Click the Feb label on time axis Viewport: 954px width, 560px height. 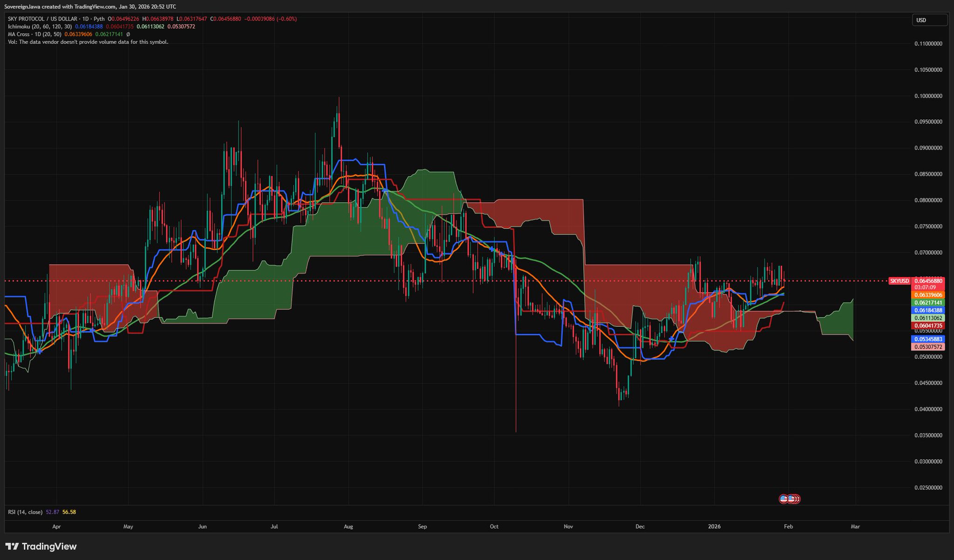(788, 527)
